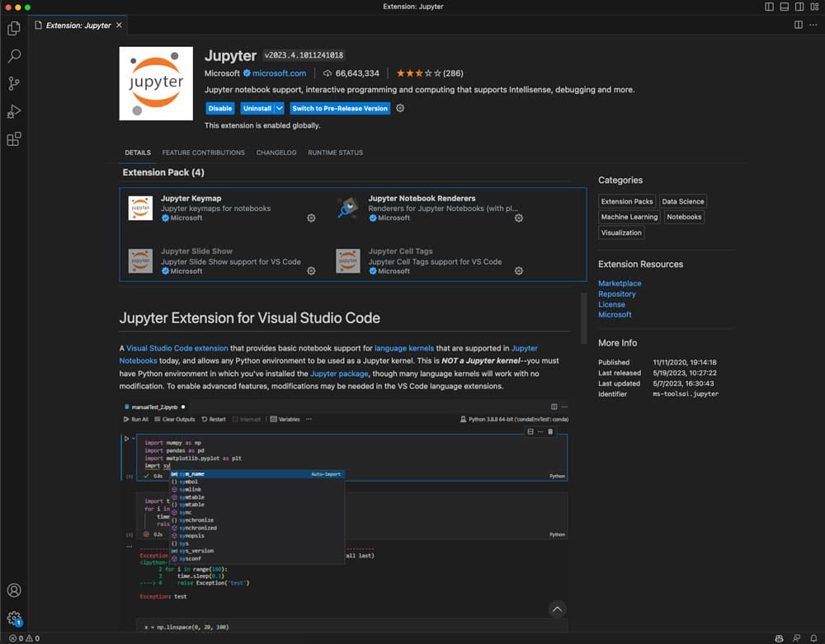The width and height of the screenshot is (825, 644).
Task: Open editor More Actions ellipsis
Action: pos(813,25)
